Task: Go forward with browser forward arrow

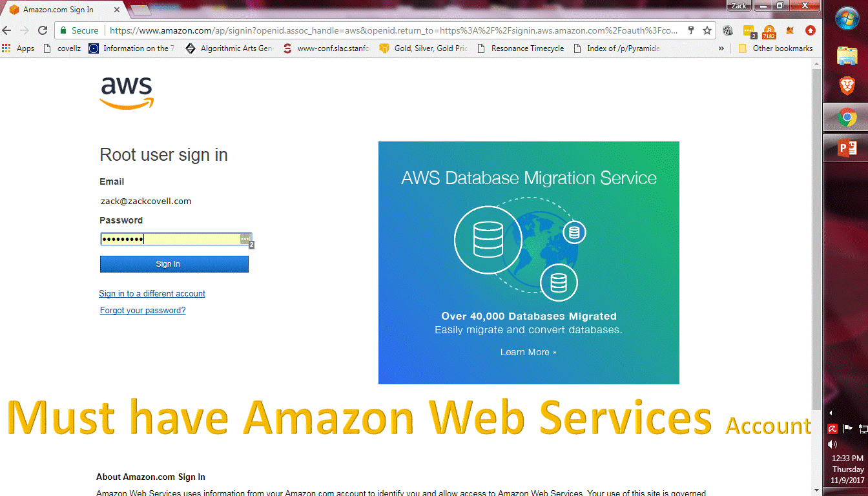Action: pos(25,30)
